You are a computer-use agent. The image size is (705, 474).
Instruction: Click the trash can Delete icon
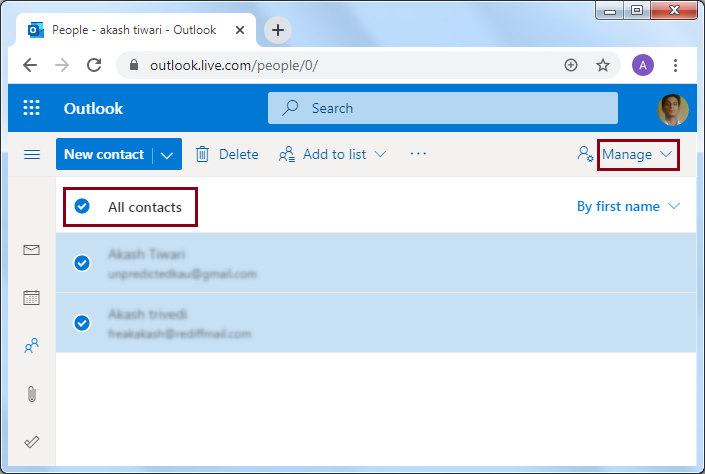click(202, 154)
